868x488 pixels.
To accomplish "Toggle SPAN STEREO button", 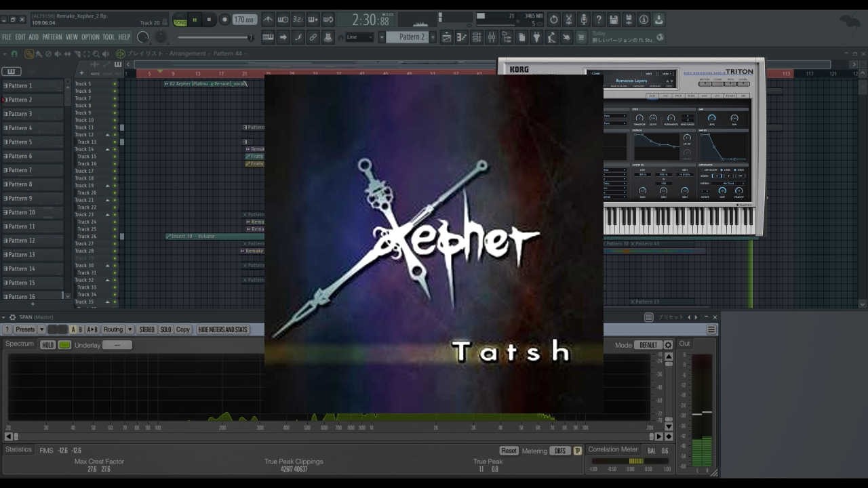I will [146, 329].
